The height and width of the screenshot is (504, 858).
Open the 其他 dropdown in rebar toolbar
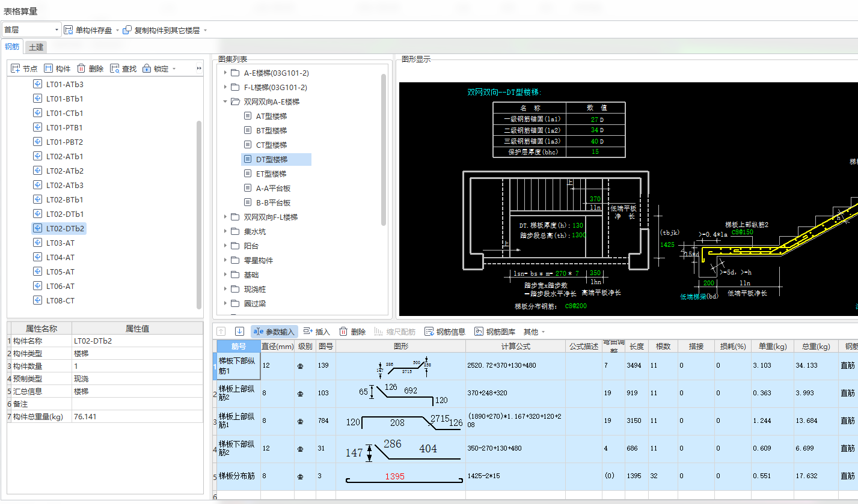pos(534,332)
